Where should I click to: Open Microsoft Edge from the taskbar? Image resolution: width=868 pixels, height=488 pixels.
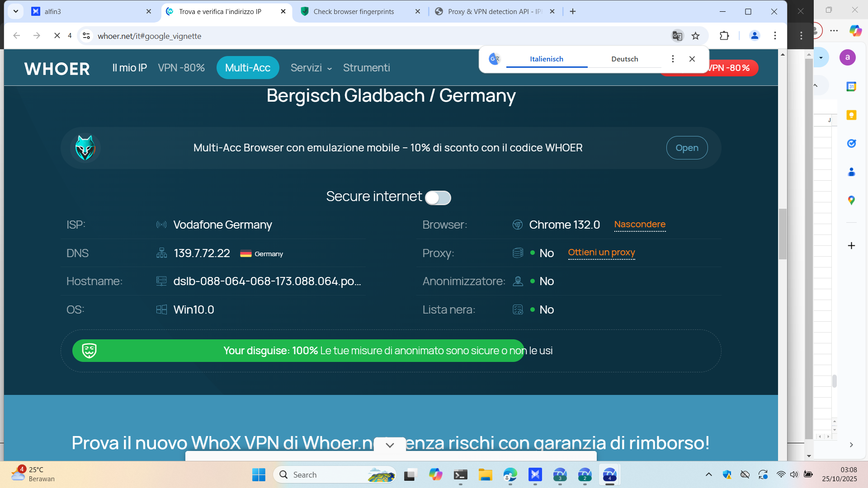tap(510, 474)
